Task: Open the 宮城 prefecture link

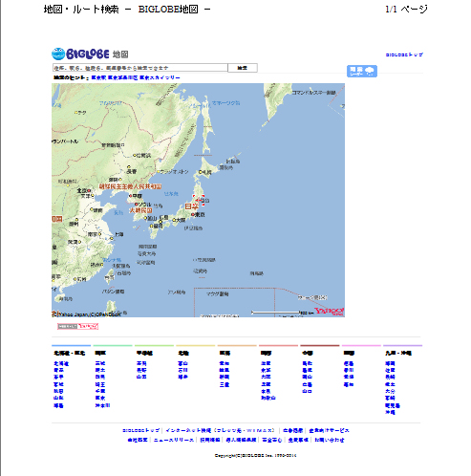Action: 58,384
